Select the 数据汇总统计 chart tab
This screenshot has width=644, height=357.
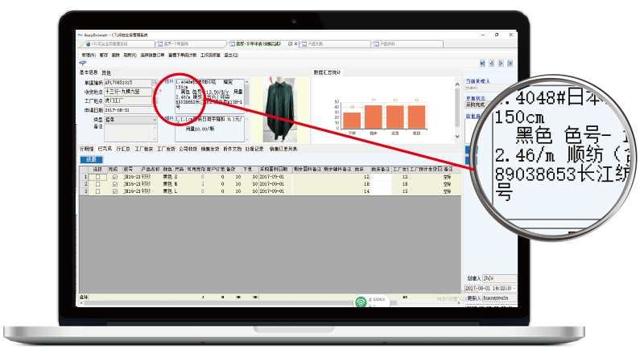tap(328, 72)
